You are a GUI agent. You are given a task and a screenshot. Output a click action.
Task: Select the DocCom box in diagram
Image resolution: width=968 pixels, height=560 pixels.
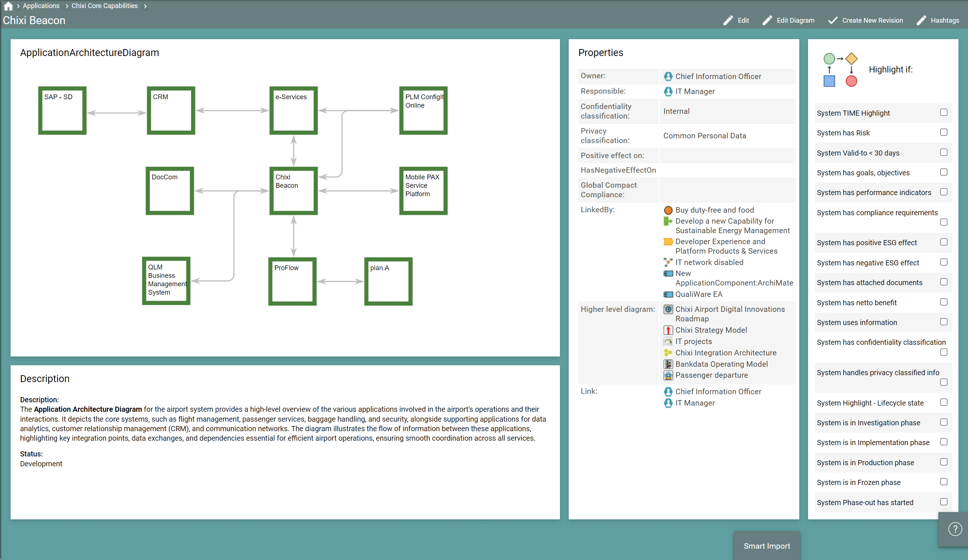coord(170,191)
